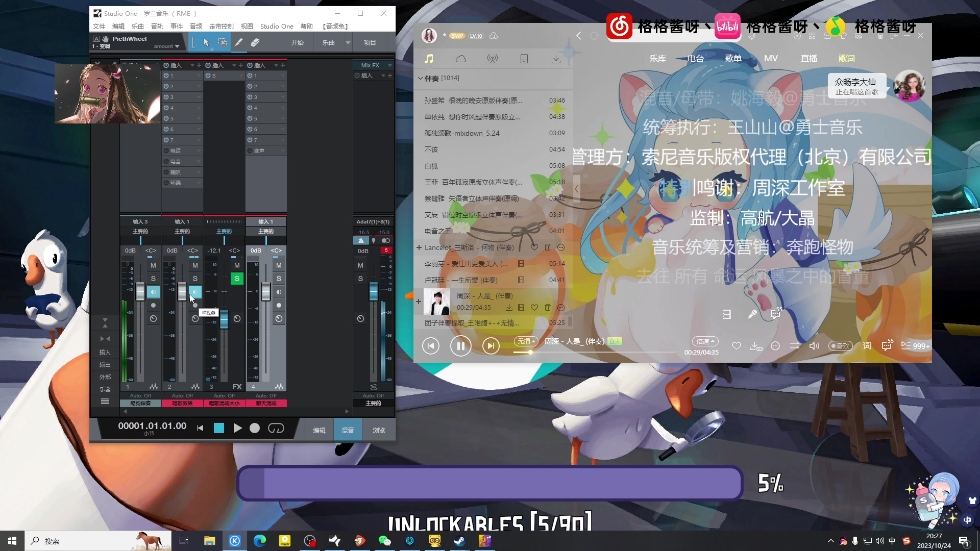
Task: Like current song with bottom heart icon
Action: [736, 346]
